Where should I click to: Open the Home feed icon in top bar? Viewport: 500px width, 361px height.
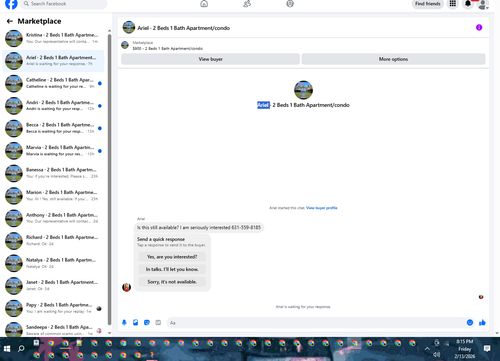[x=204, y=4]
